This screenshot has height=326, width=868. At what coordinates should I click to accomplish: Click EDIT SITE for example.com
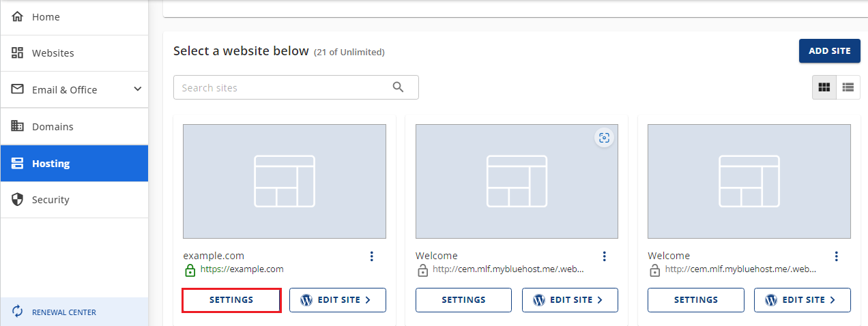(338, 300)
